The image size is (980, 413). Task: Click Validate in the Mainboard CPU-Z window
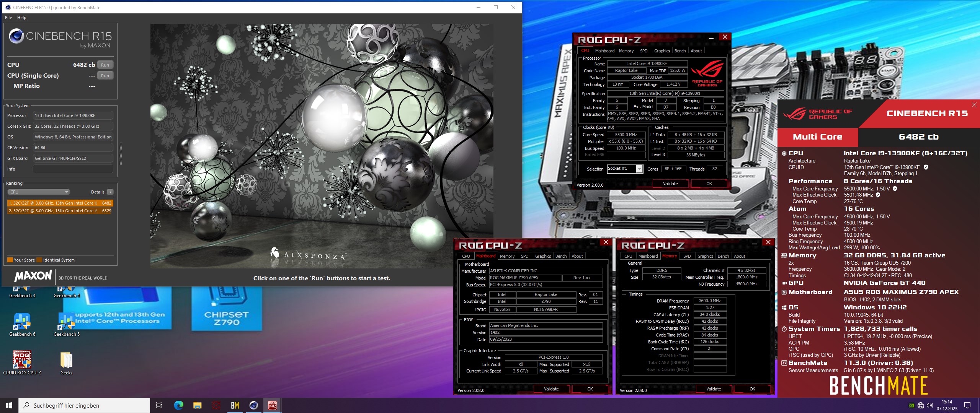(x=551, y=389)
